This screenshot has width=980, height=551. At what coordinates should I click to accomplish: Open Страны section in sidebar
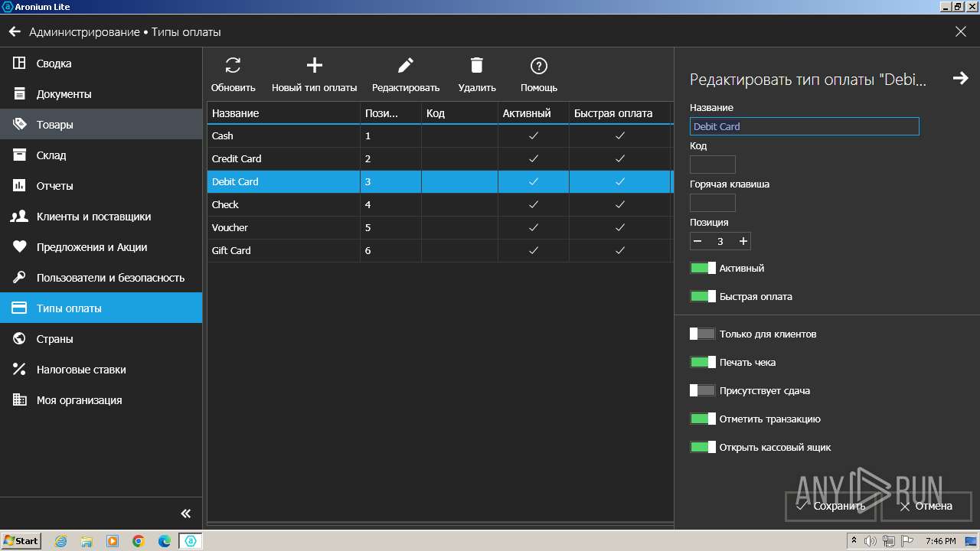pos(101,339)
